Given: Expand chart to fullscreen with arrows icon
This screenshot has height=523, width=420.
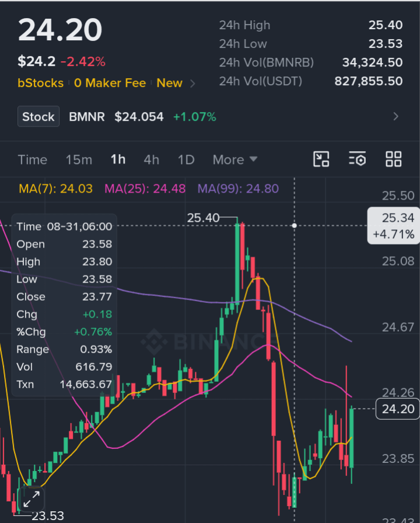Looking at the screenshot, I should pos(32,499).
